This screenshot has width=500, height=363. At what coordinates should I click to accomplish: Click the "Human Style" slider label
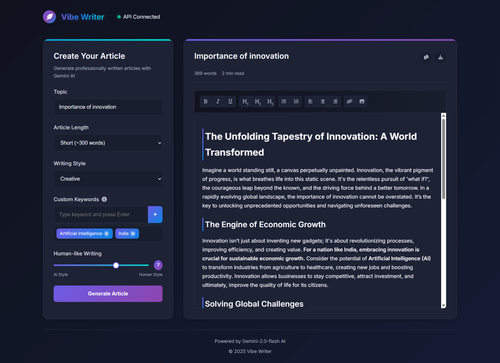click(151, 275)
